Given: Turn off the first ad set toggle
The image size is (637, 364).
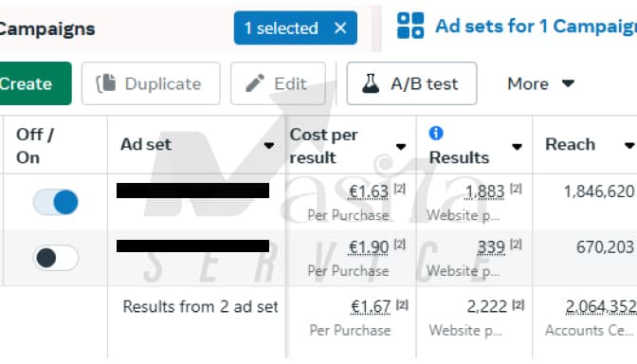Looking at the screenshot, I should point(56,202).
